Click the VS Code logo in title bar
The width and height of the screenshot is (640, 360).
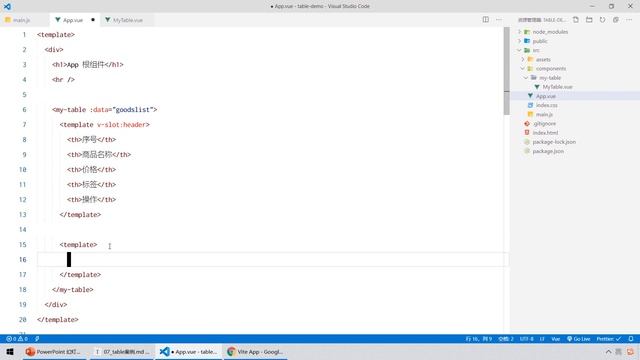pos(7,6)
